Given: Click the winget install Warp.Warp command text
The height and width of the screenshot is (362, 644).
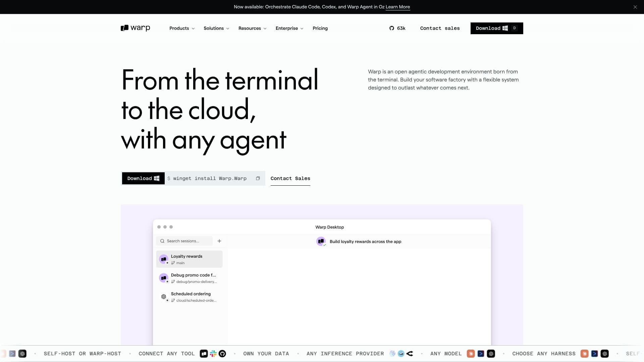Looking at the screenshot, I should 210,178.
